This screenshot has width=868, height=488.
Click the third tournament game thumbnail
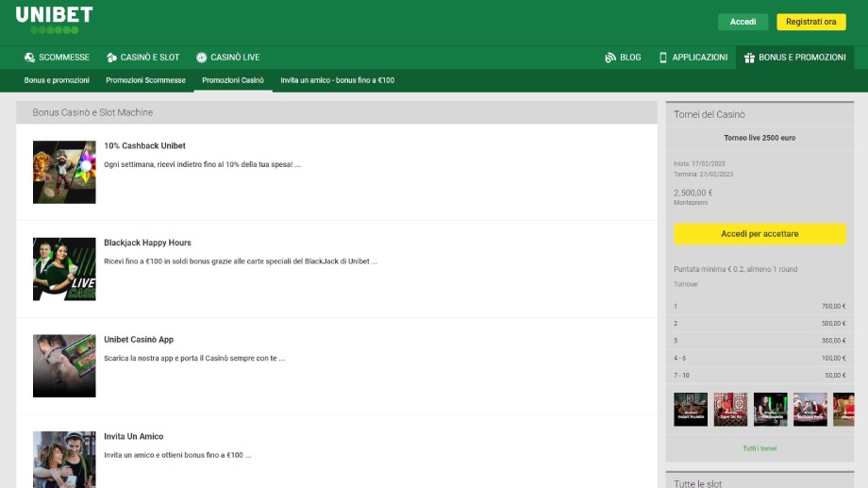(x=770, y=410)
